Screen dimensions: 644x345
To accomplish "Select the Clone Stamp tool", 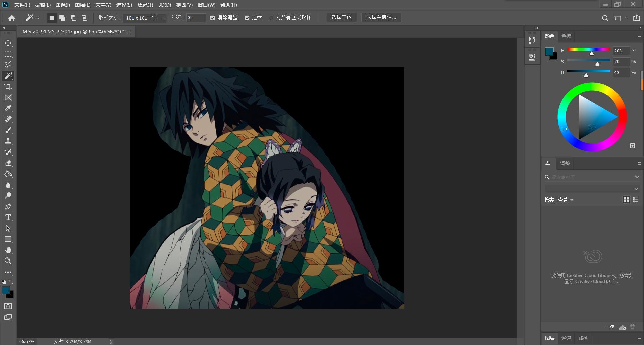I will 8,141.
